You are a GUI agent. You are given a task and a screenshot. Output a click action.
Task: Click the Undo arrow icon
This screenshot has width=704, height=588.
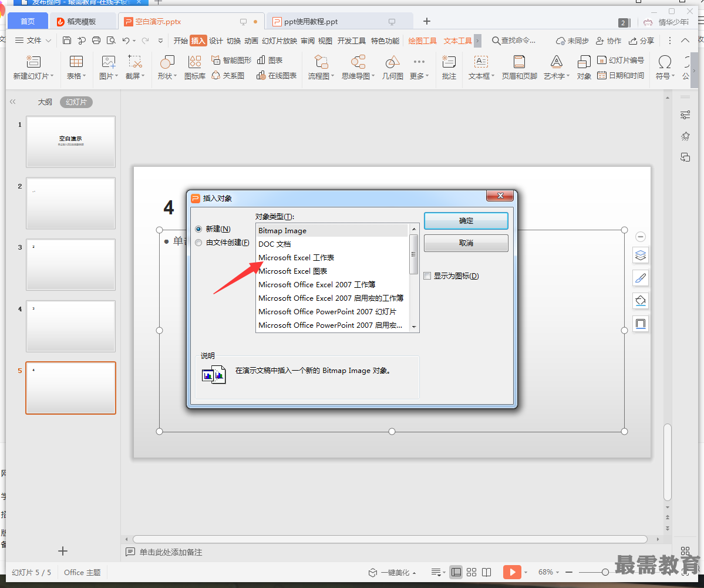[x=126, y=41]
